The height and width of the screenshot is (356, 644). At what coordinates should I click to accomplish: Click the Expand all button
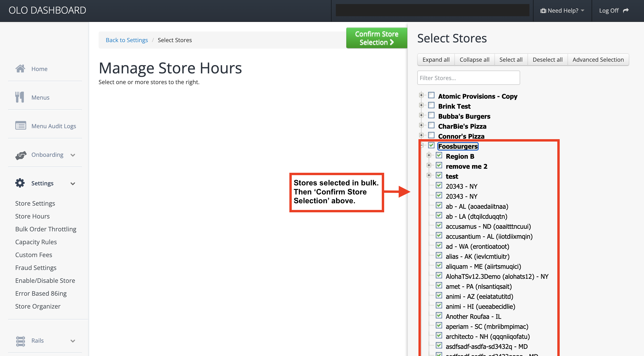pos(436,60)
